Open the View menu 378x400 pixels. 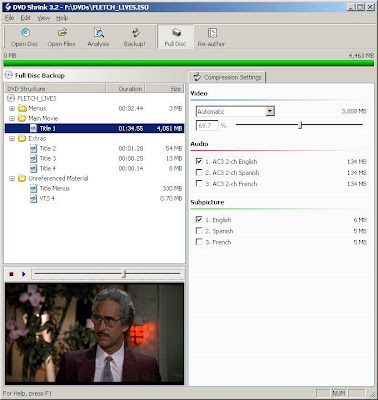click(43, 18)
